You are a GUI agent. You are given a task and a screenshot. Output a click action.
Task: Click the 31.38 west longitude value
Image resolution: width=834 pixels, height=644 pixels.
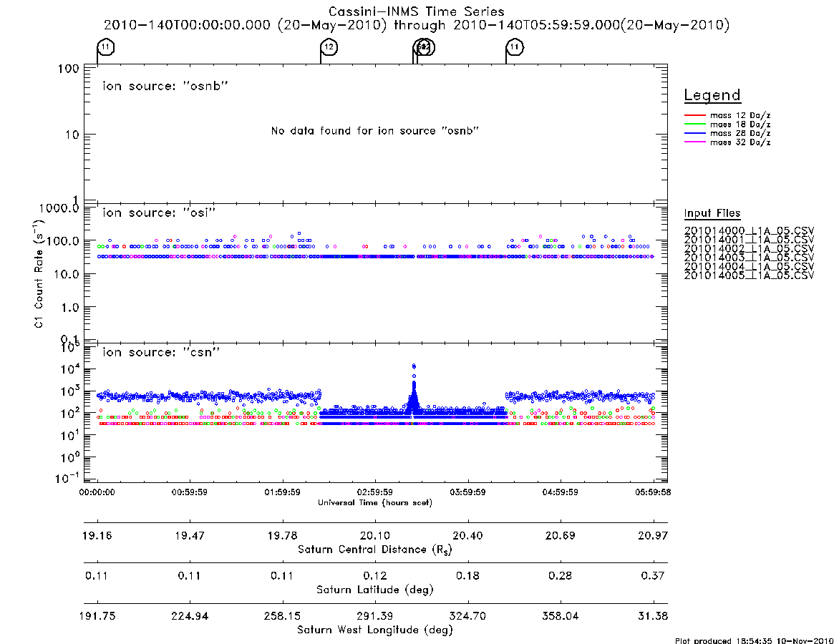point(653,616)
